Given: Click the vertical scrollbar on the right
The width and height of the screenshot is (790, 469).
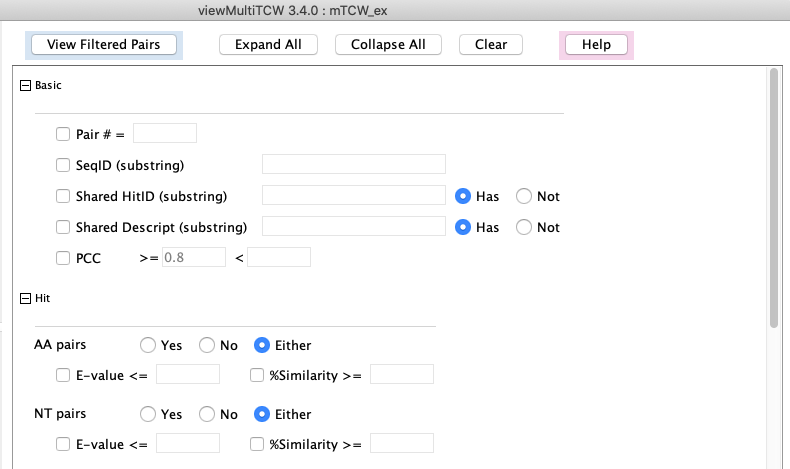Looking at the screenshot, I should pyautogui.click(x=774, y=200).
